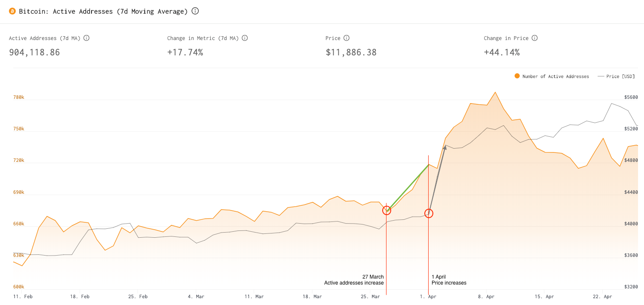Toggle Price [USD] legend series
Screen dimensions: 644x305
pos(616,76)
